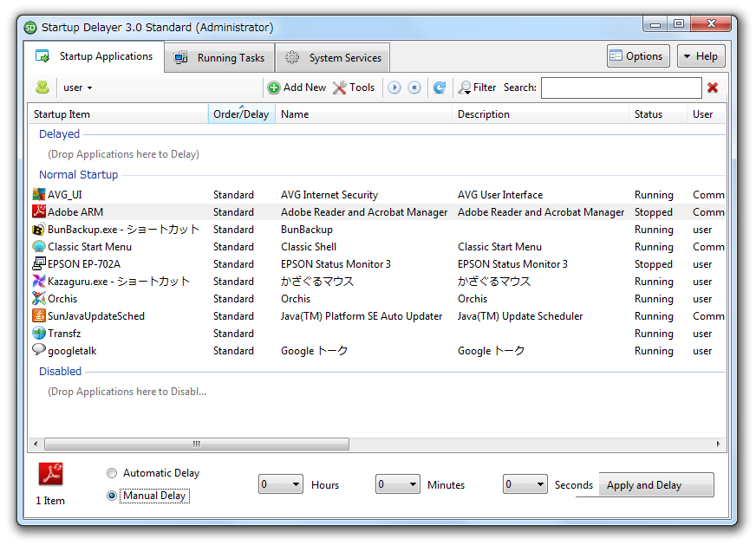Screen dimensions: 756x545
Task: Click 'Standard' in the Transfz row
Action: pyautogui.click(x=233, y=334)
